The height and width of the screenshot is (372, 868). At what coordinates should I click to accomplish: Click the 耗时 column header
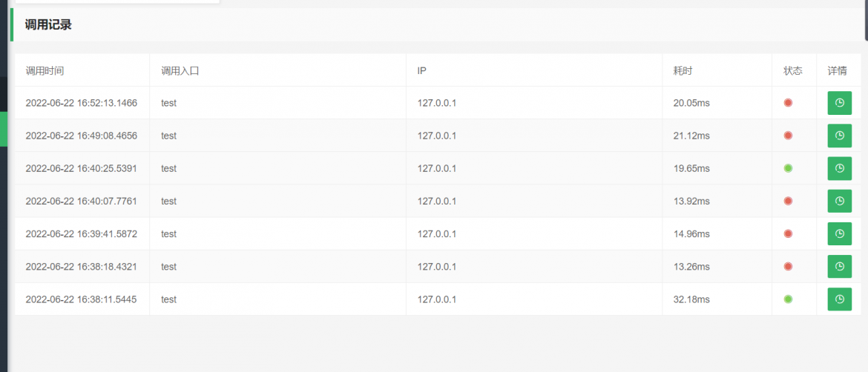[x=683, y=70]
